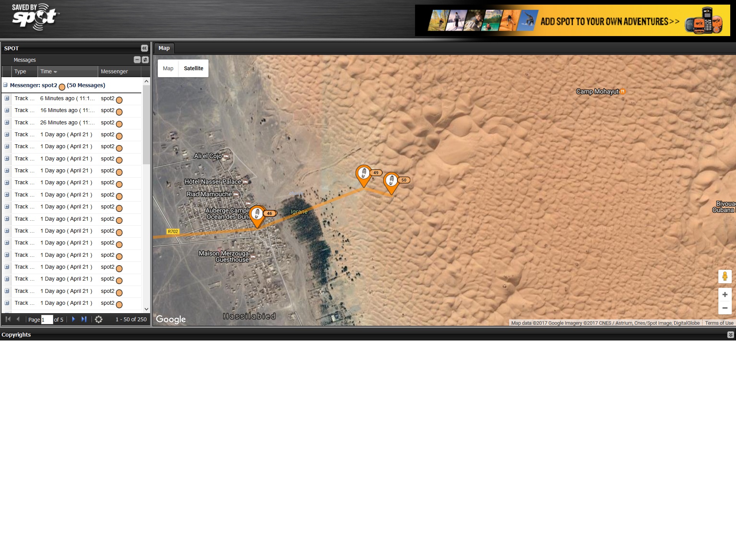
Task: Refresh the Messages panel from its header
Action: (x=145, y=59)
